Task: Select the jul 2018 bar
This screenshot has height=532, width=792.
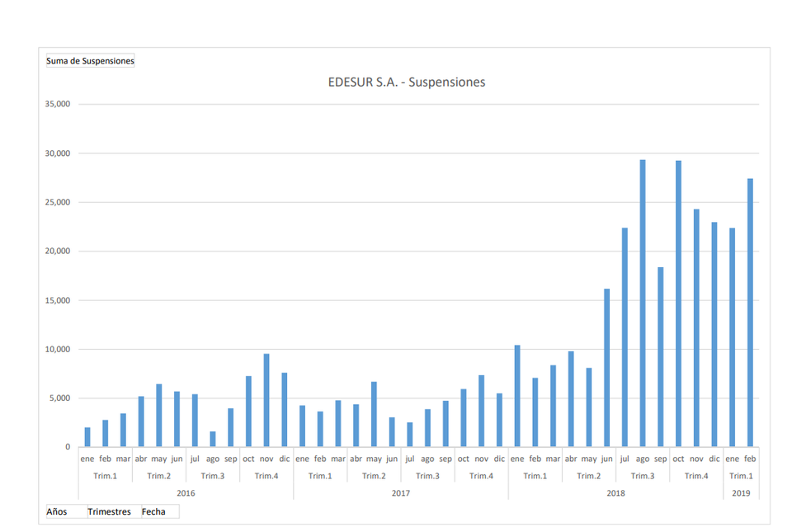Action: click(x=625, y=337)
